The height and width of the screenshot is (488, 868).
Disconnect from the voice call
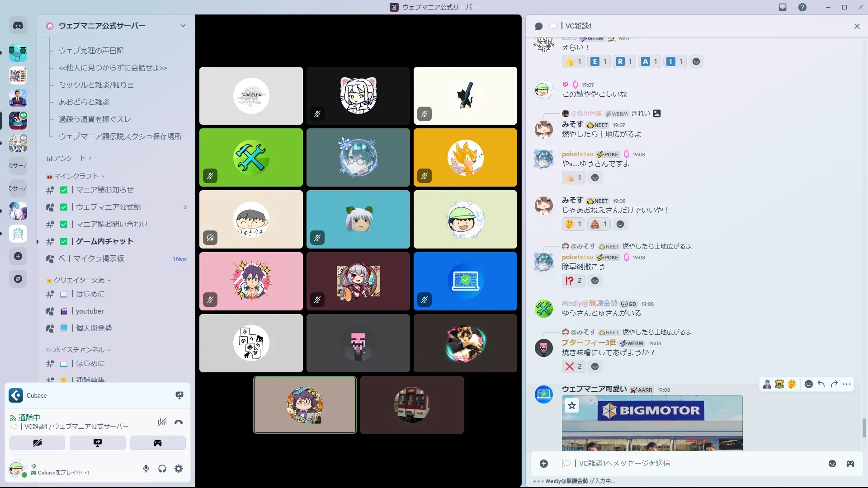[x=179, y=422]
